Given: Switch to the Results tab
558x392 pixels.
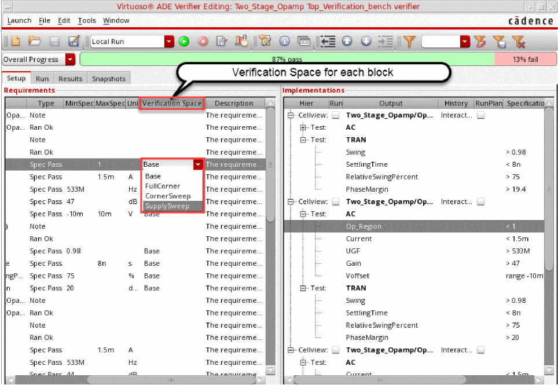Looking at the screenshot, I should pos(70,79).
